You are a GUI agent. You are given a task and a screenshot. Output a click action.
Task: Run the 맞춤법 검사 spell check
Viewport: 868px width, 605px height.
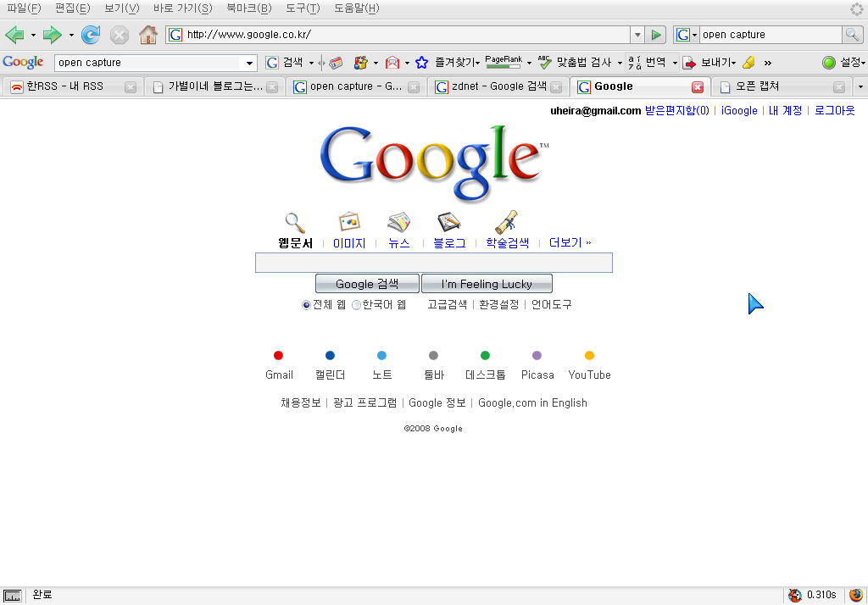tap(575, 63)
